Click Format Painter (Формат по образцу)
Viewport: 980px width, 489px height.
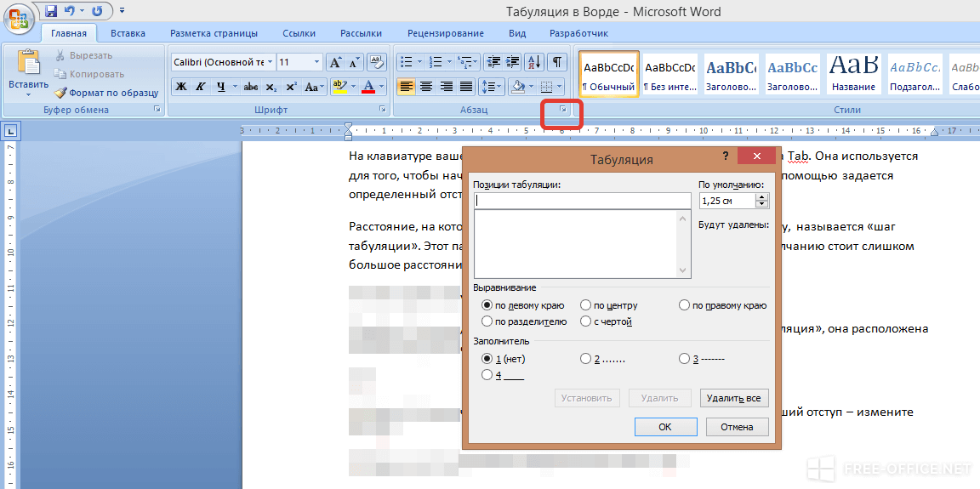click(105, 93)
